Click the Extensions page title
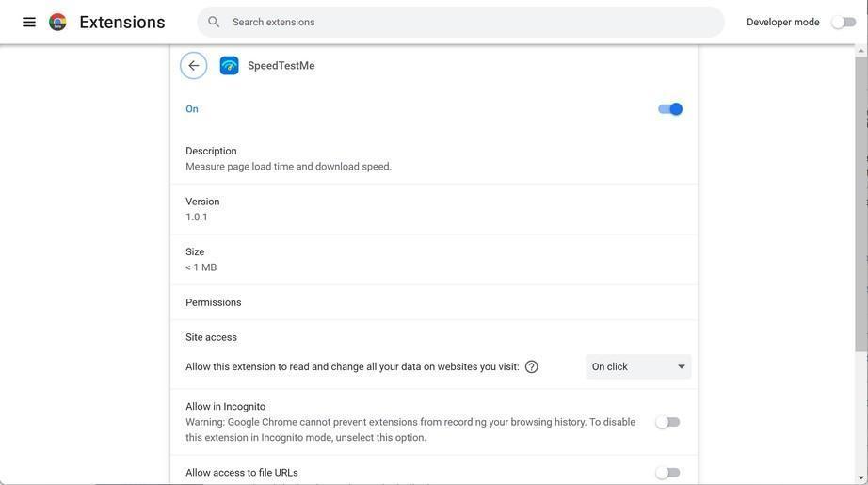The height and width of the screenshot is (485, 868). pos(122,22)
